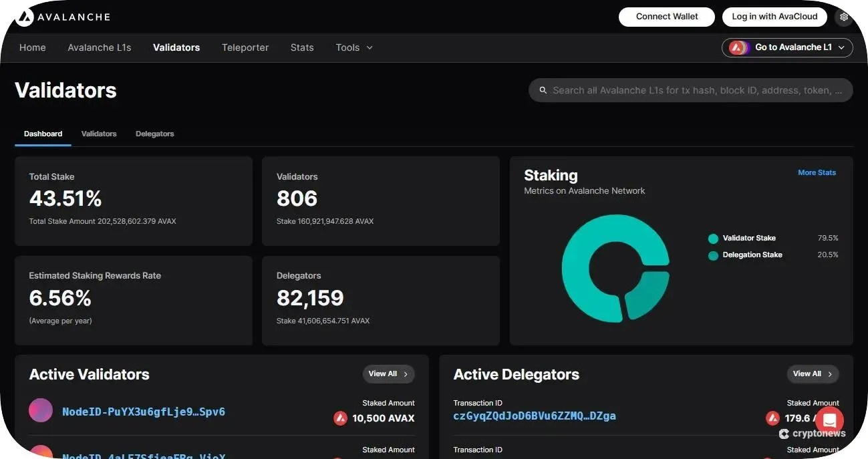Switch to the Delegators tab
This screenshot has height=459, width=868.
coord(155,134)
